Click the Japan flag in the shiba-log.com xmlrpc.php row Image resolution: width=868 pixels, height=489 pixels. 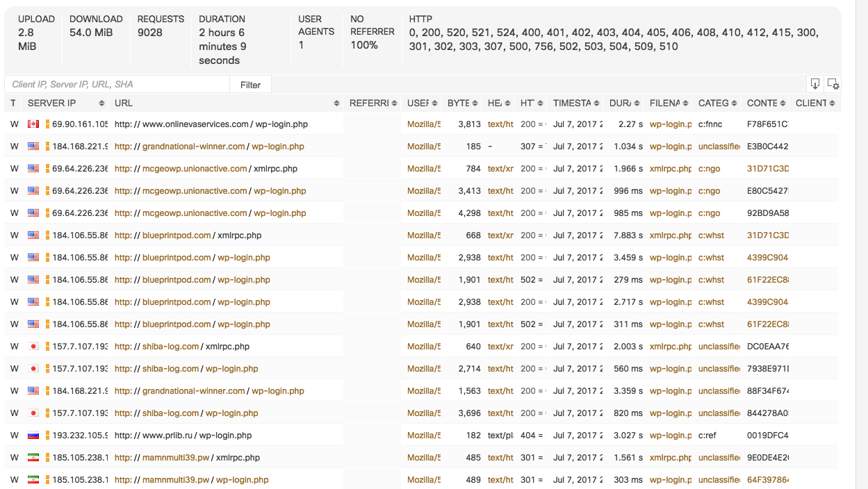pyautogui.click(x=33, y=347)
